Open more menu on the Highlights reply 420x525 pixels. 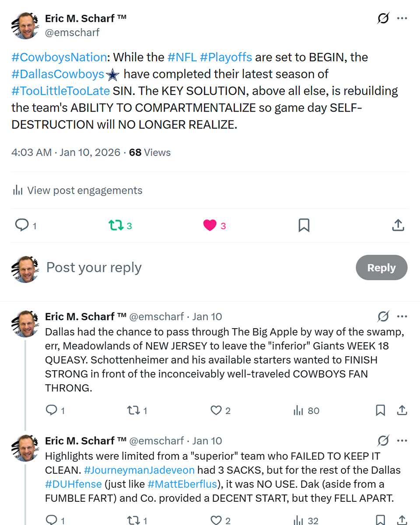(x=402, y=441)
